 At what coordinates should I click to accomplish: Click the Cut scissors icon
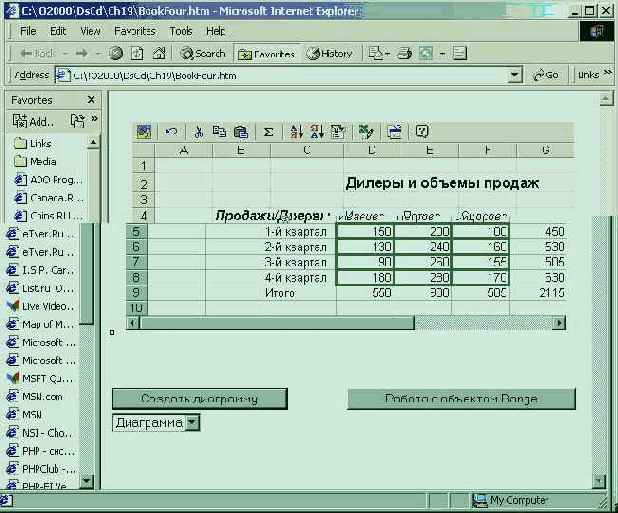(199, 131)
